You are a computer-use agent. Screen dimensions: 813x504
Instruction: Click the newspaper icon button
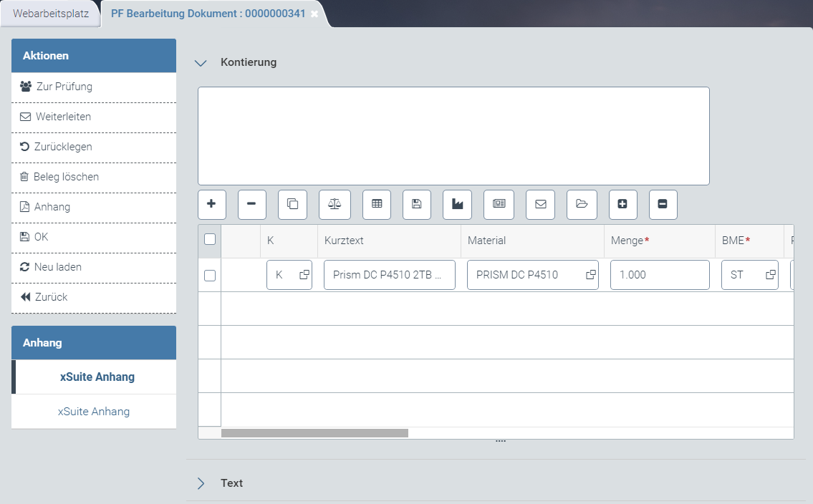(x=499, y=204)
